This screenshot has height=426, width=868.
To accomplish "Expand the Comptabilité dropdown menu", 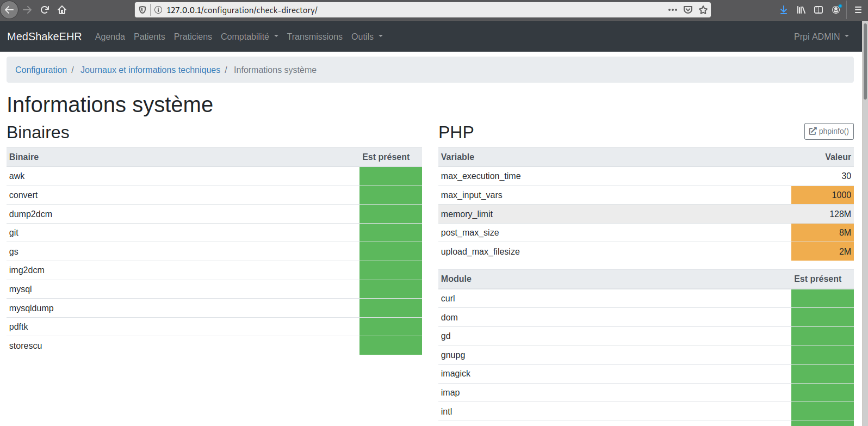I will point(249,36).
